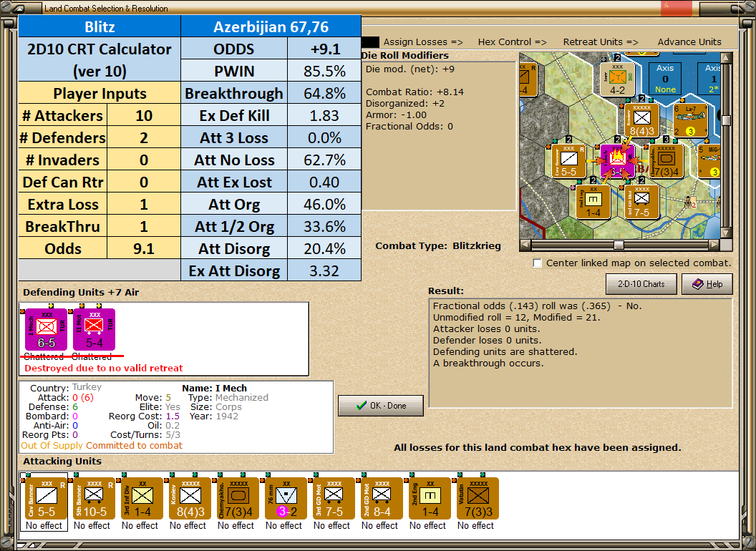The height and width of the screenshot is (551, 756).
Task: Select the 5th Banner 10-5 attacking unit
Action: pyautogui.click(x=94, y=498)
